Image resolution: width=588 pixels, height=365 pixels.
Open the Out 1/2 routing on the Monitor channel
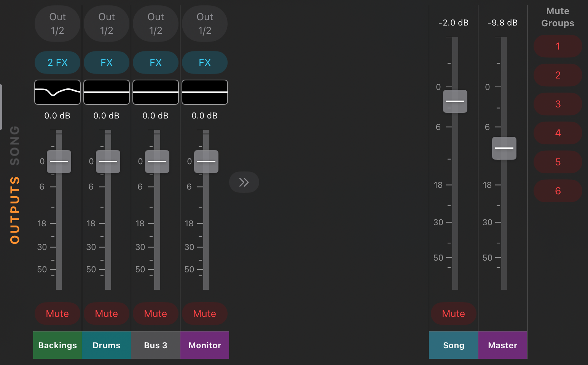(204, 24)
